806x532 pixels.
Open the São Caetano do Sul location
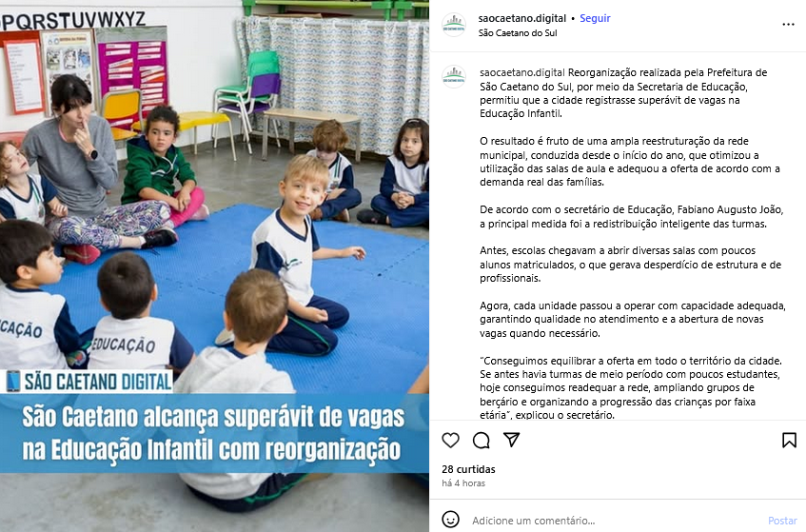[x=517, y=33]
